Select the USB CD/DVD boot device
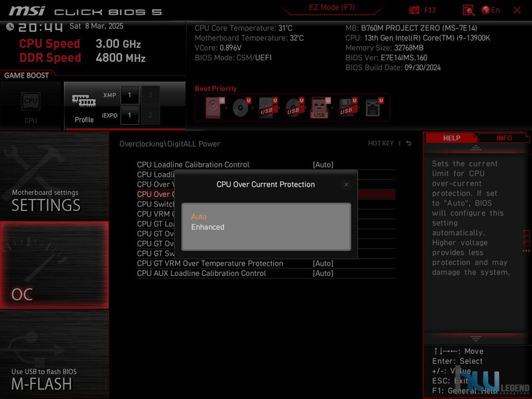 point(294,107)
